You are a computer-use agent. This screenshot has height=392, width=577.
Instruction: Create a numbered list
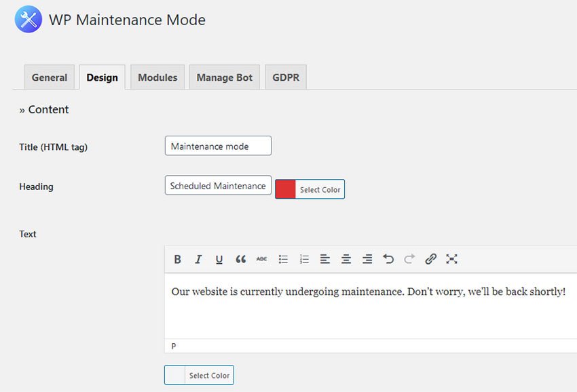(304, 259)
